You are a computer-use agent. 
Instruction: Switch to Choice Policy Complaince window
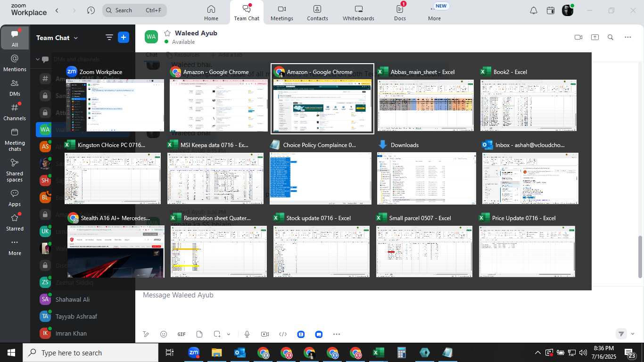point(321,172)
